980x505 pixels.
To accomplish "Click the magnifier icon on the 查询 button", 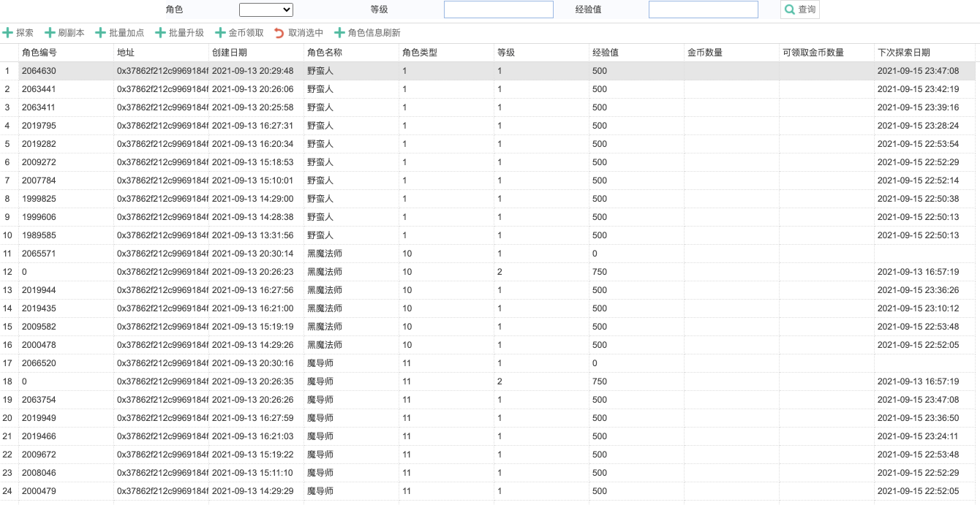I will coord(790,10).
